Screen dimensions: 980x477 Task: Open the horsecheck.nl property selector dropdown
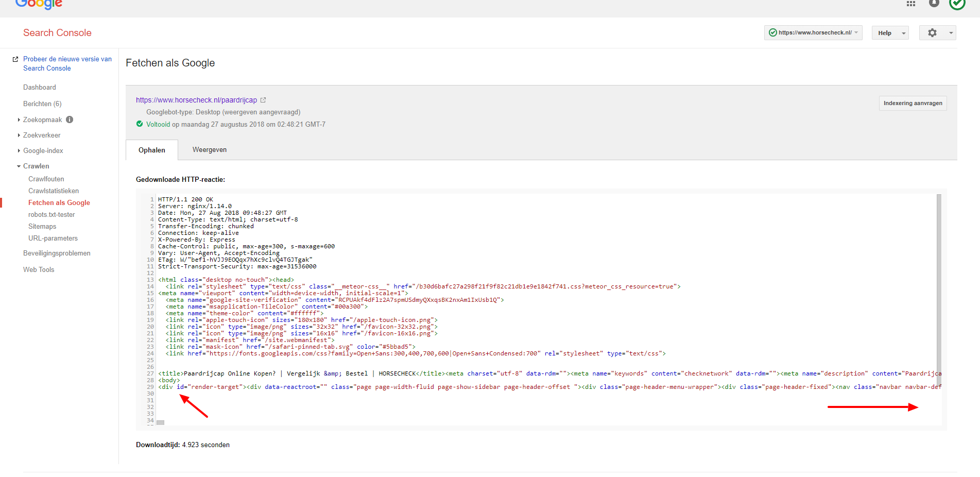(x=813, y=32)
